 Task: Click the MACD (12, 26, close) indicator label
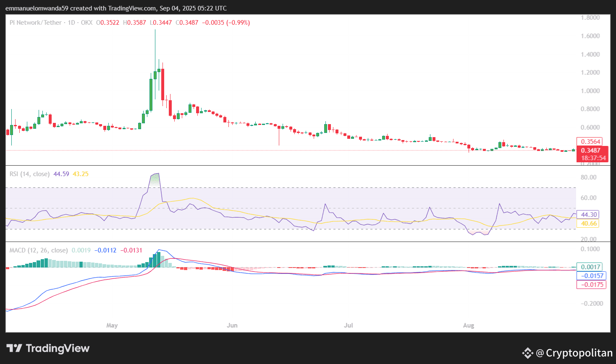39,250
